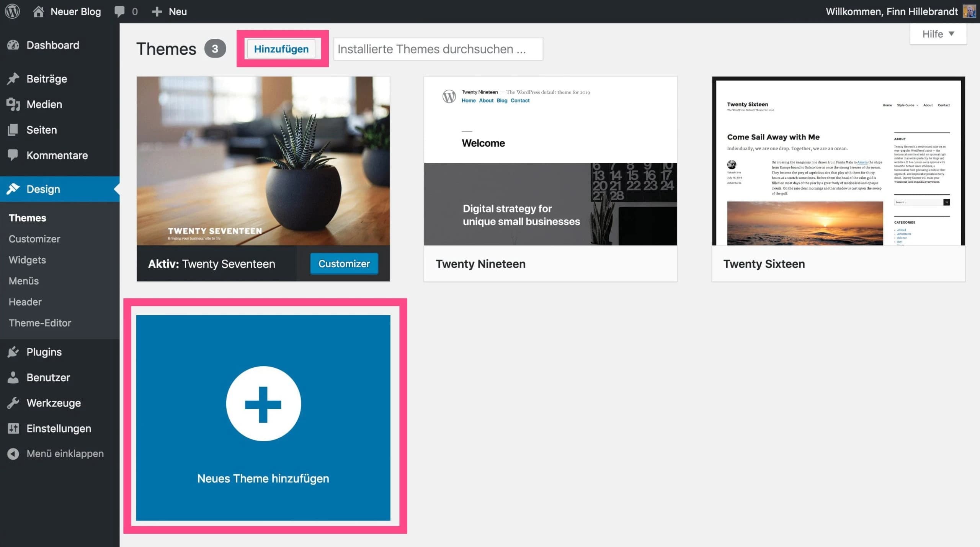Click the Einstellungen settings icon
The width and height of the screenshot is (980, 547).
13,428
